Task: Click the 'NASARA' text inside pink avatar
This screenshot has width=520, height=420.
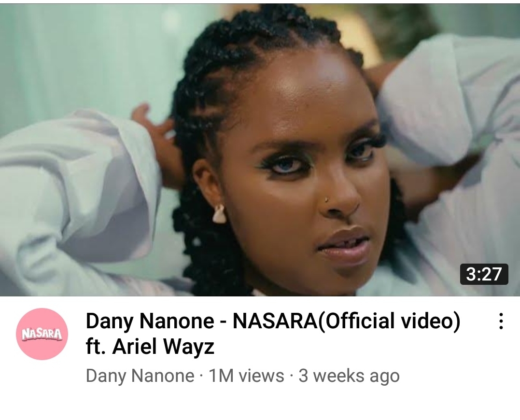Action: pos(42,334)
